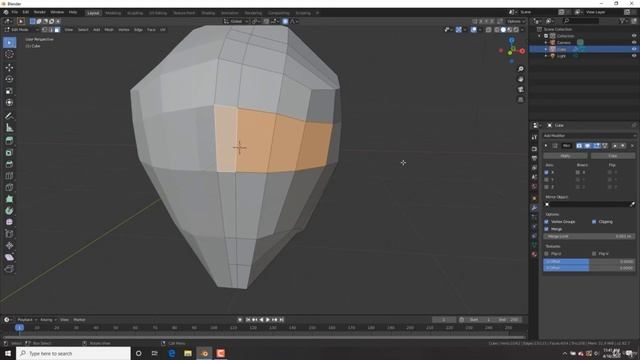The image size is (640, 360).
Task: Activate the Shrink/Fatten tool
Action: pyautogui.click(x=9, y=245)
